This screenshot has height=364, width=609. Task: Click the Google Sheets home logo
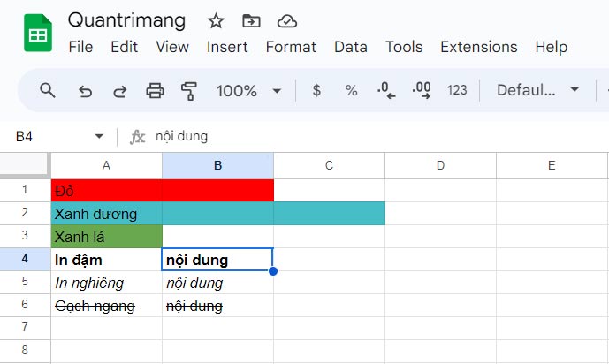38,34
